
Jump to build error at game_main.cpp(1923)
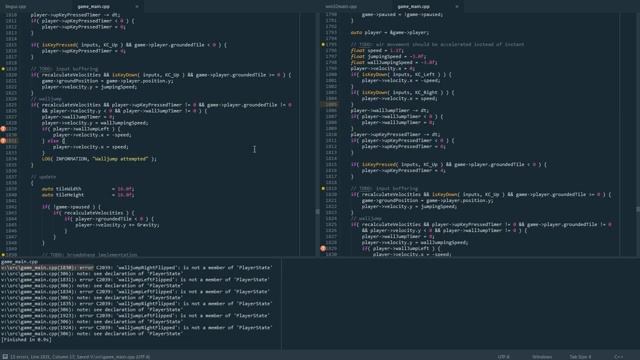coord(135,316)
